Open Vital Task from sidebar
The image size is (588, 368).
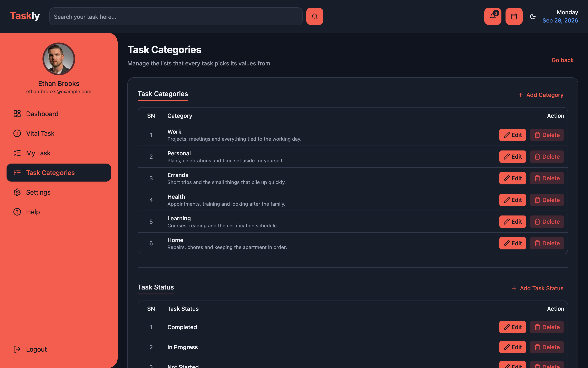tap(59, 133)
